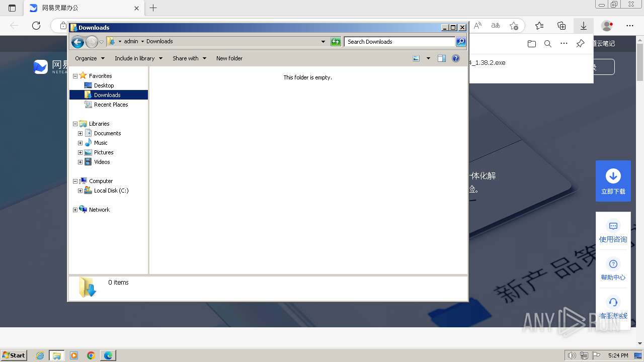Click Edge translate icon
Screen dimensions: 644x362
pyautogui.click(x=496, y=26)
